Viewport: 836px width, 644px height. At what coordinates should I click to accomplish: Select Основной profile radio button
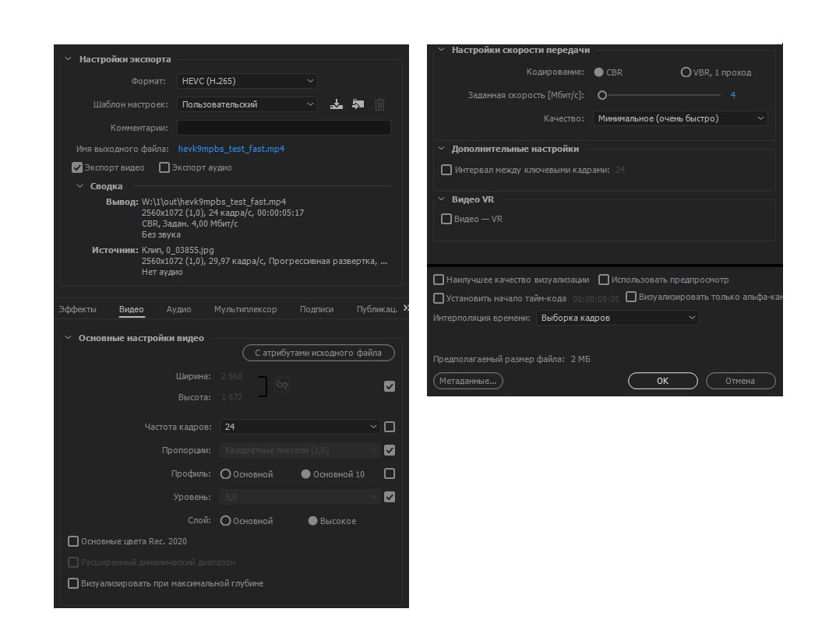[x=225, y=474]
